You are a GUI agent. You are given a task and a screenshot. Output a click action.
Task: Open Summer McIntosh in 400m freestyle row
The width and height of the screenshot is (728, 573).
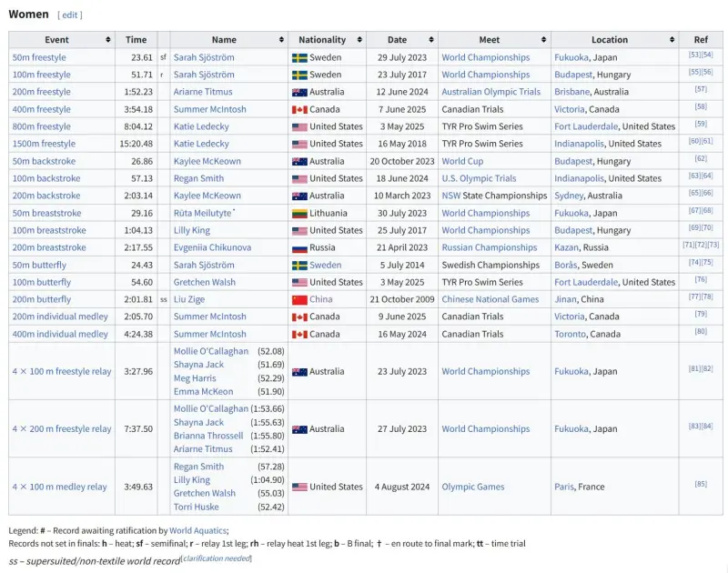coord(210,109)
